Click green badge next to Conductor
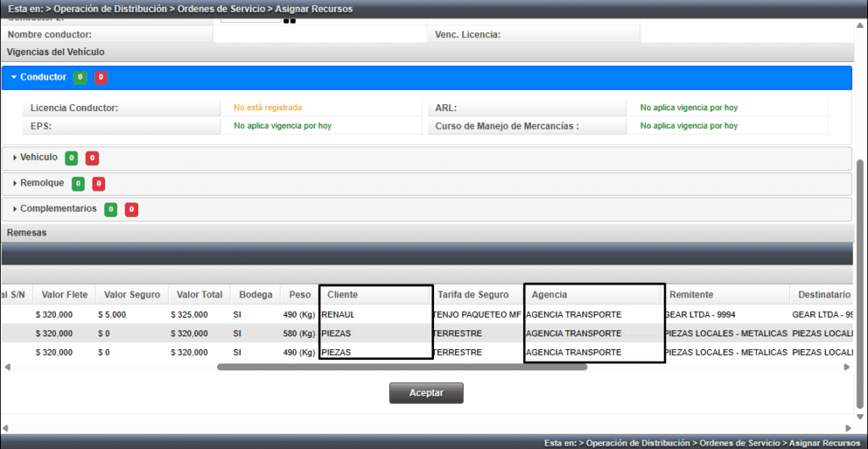868x449 pixels. click(80, 78)
